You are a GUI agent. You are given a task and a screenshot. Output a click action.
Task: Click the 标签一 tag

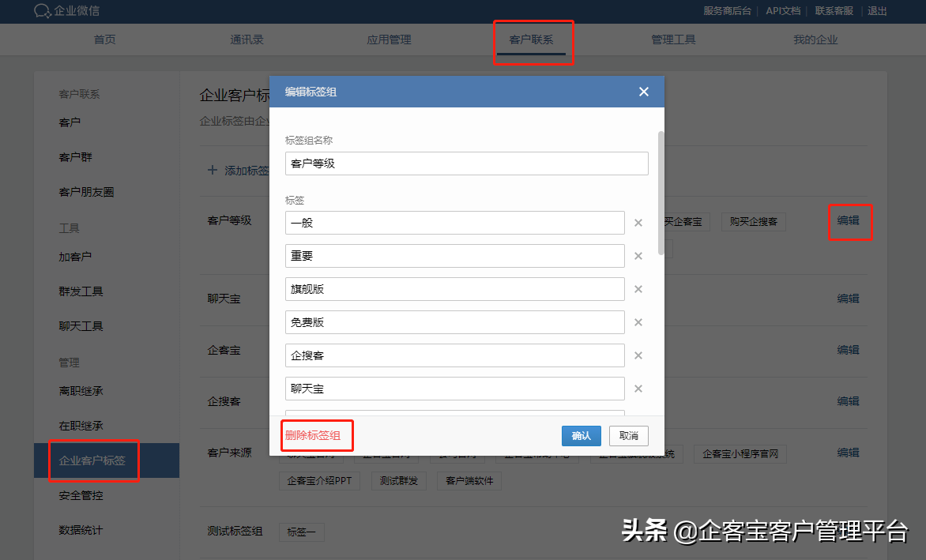tap(301, 532)
